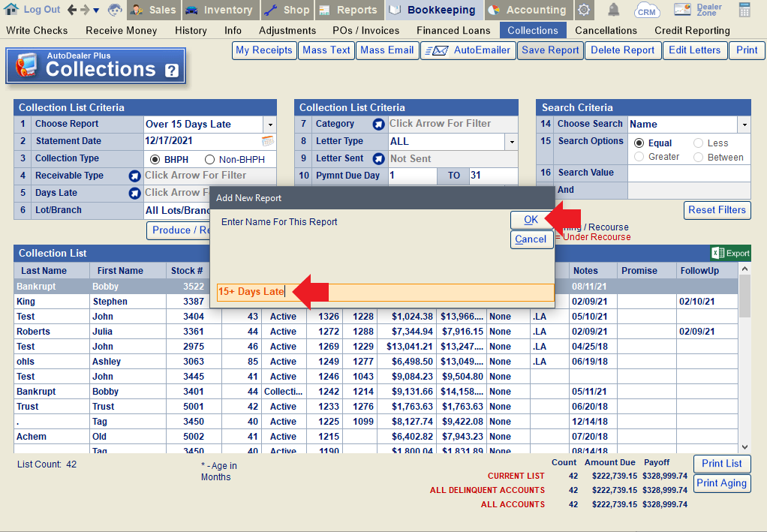Open the Days Late filter arrow

point(134,193)
